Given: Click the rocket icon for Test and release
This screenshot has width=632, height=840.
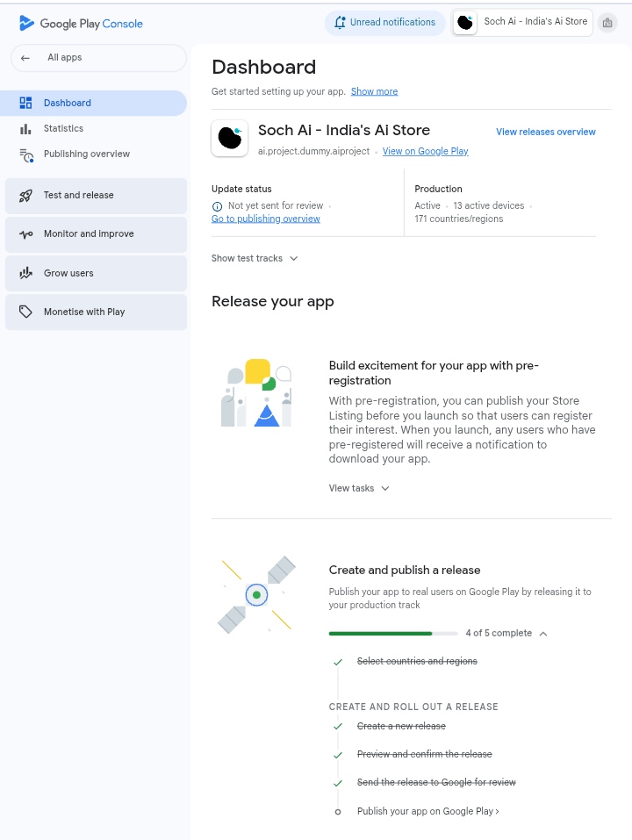Looking at the screenshot, I should pos(25,196).
